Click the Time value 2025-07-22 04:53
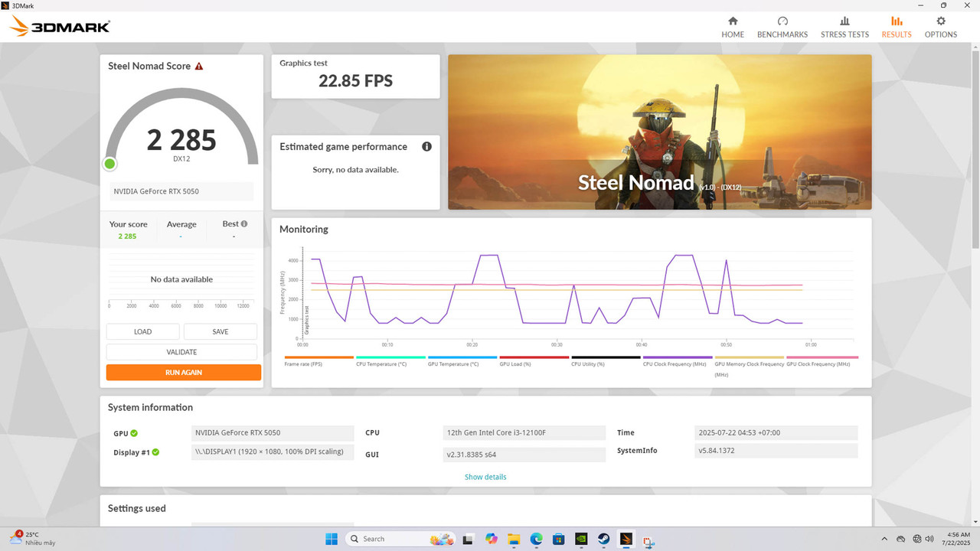The image size is (980, 551). coord(776,433)
